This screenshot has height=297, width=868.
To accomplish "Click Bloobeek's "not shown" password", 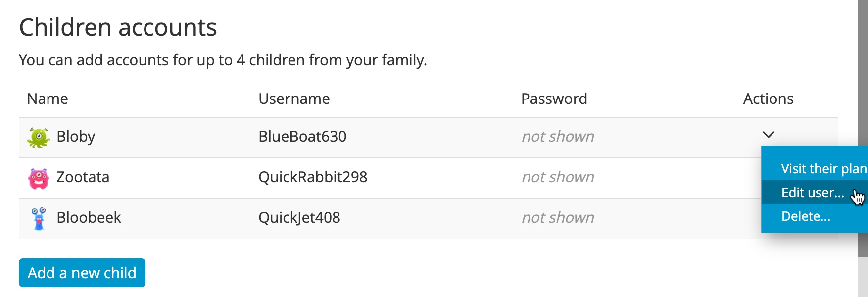I will 558,218.
